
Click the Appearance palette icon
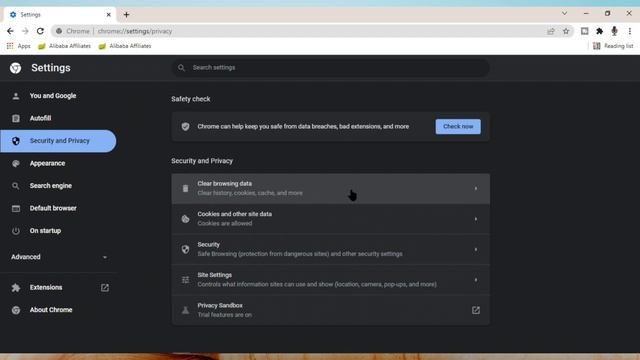click(x=16, y=163)
